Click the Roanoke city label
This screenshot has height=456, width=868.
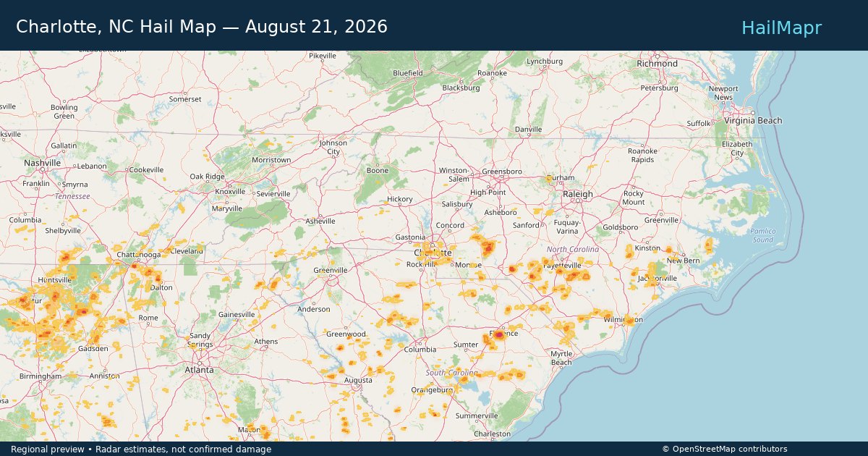pyautogui.click(x=492, y=73)
